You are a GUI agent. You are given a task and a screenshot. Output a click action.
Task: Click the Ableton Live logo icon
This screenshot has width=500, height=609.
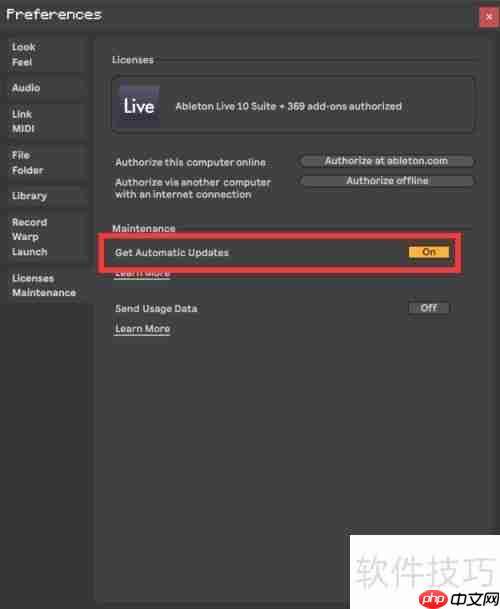(139, 106)
